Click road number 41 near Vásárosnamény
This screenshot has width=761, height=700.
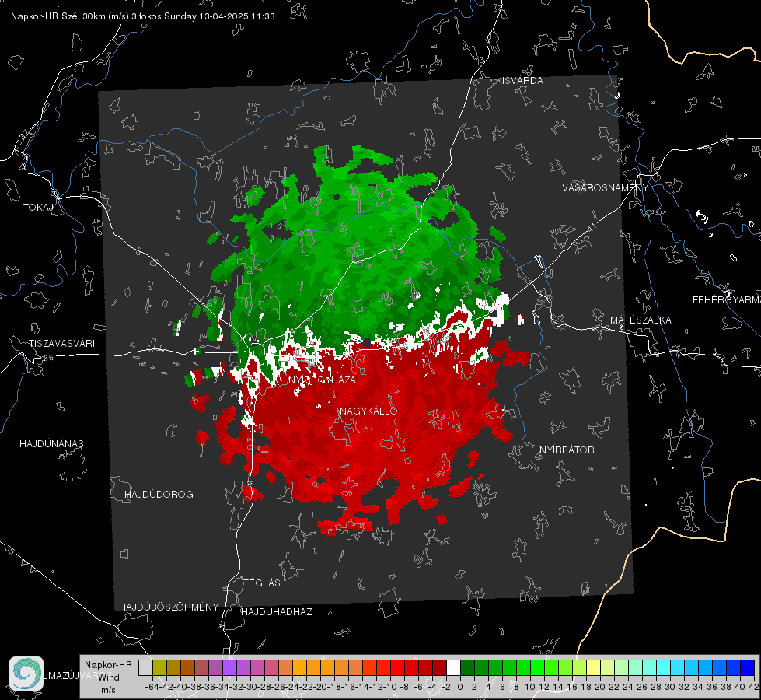click(x=592, y=226)
